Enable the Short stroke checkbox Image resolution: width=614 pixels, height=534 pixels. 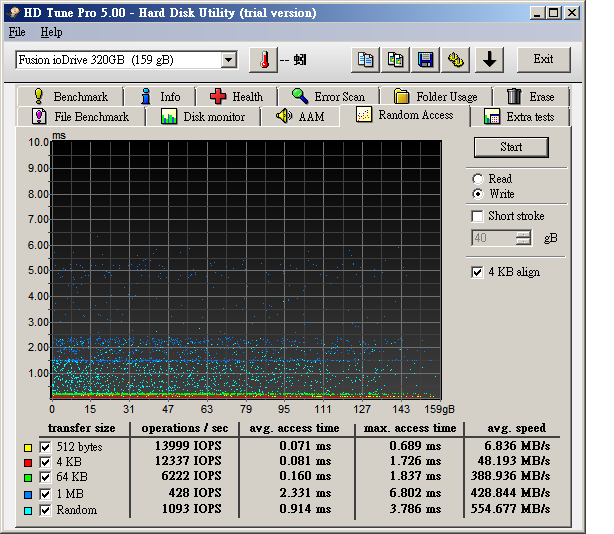477,216
